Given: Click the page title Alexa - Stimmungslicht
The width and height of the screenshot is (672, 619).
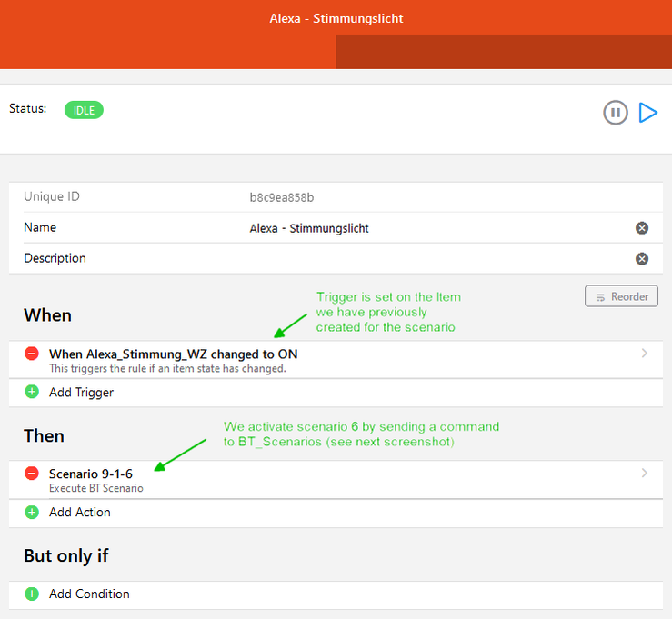Looking at the screenshot, I should coord(336,18).
